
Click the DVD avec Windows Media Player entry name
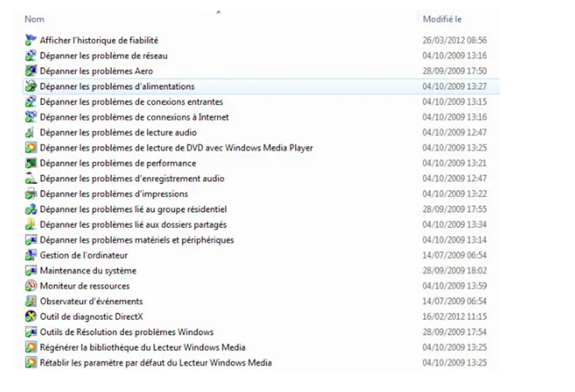pos(176,148)
